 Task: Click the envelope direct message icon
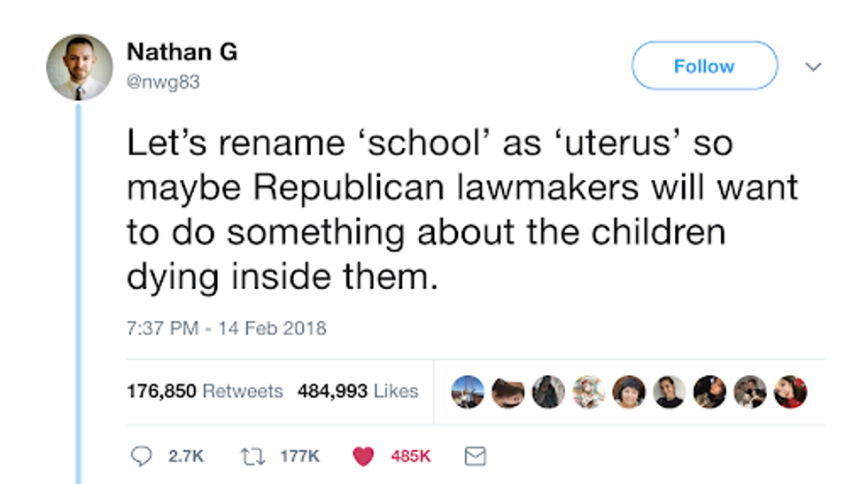pos(475,457)
